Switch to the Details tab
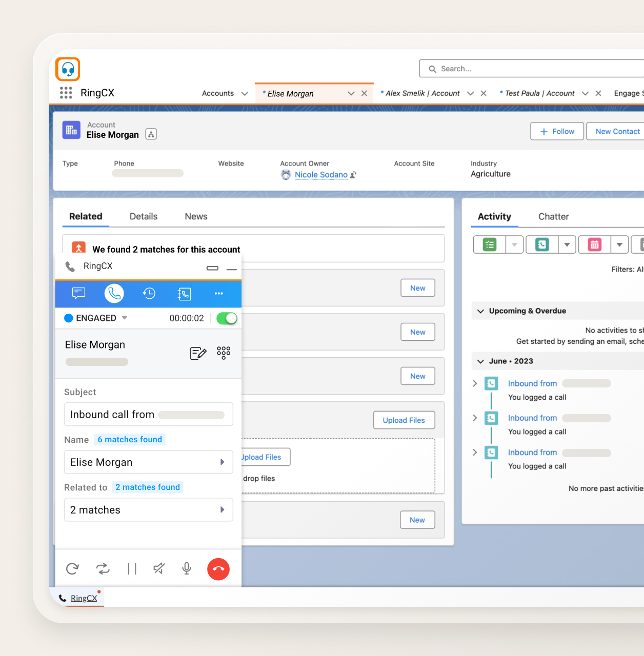644x656 pixels. click(143, 216)
